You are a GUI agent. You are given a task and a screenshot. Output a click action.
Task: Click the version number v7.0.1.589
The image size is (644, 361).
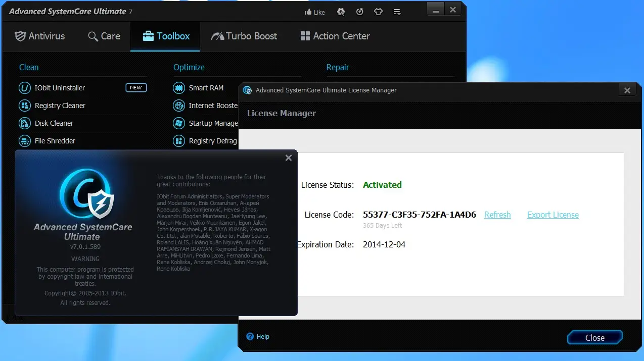(x=85, y=247)
